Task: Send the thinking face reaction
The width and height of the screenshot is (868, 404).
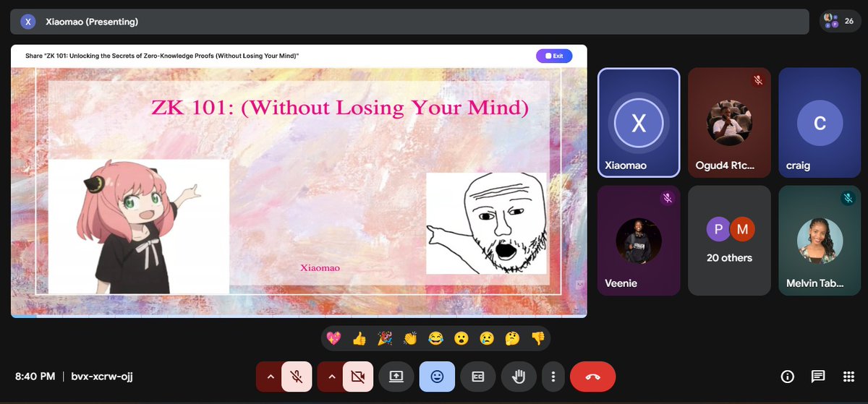Action: (512, 338)
